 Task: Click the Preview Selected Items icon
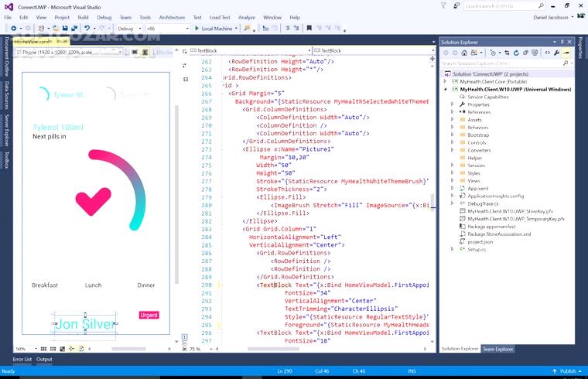click(x=566, y=53)
